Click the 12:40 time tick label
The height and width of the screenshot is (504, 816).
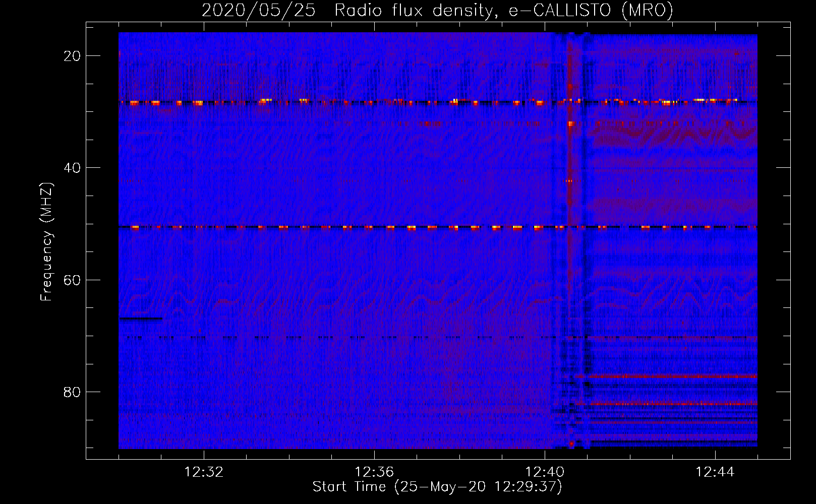[545, 472]
